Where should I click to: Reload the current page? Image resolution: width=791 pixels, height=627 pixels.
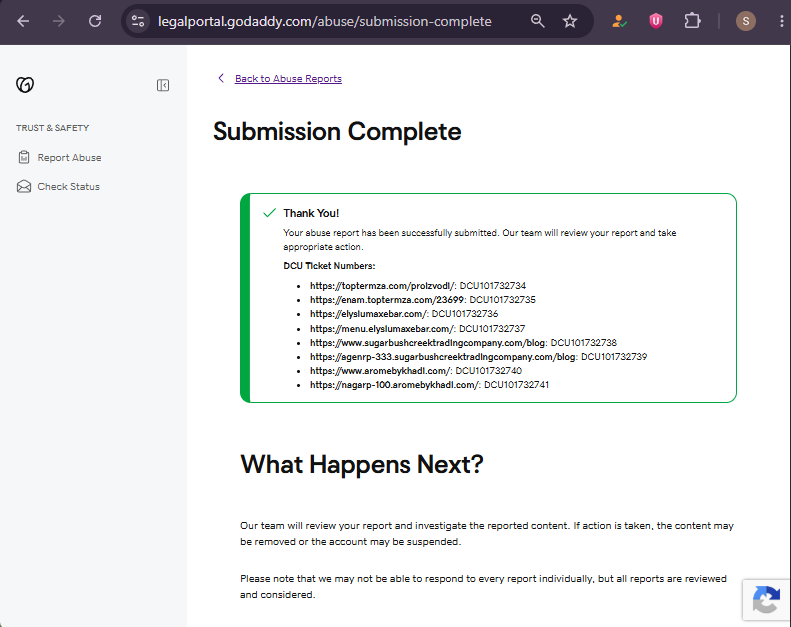pyautogui.click(x=95, y=21)
